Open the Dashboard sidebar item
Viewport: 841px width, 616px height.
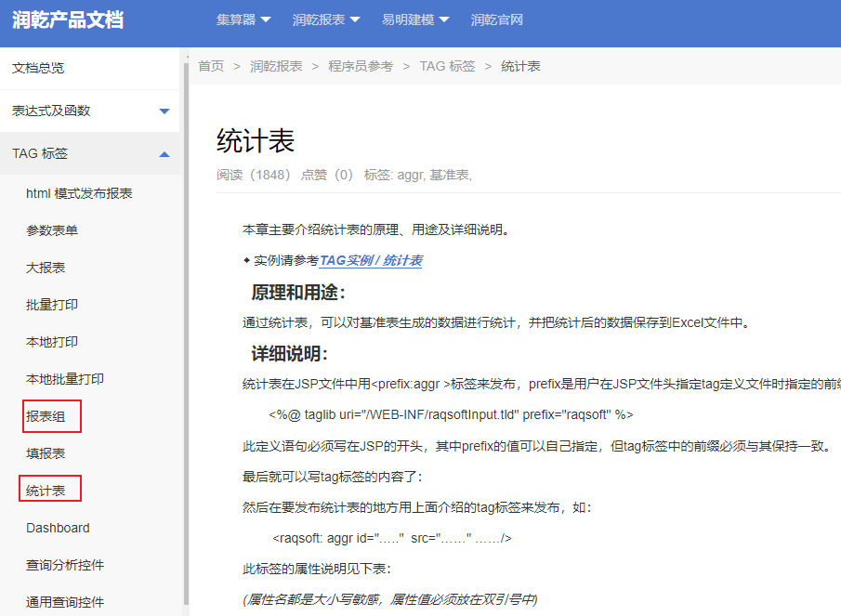[58, 528]
